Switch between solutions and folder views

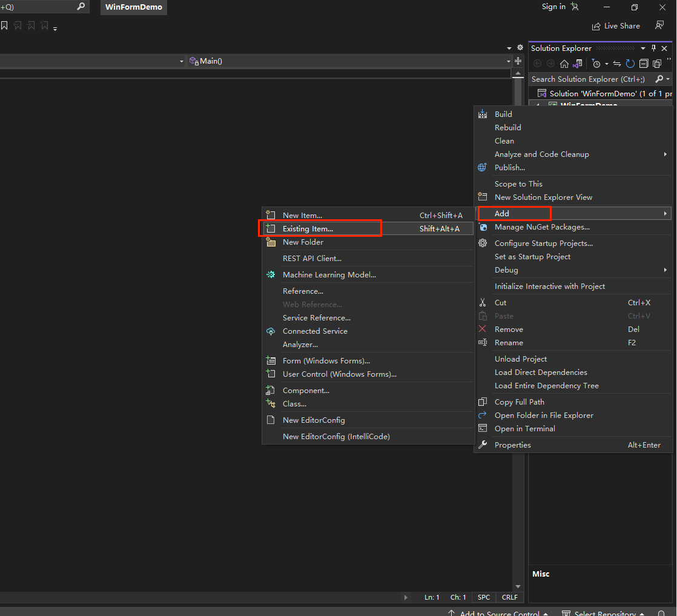[578, 64]
